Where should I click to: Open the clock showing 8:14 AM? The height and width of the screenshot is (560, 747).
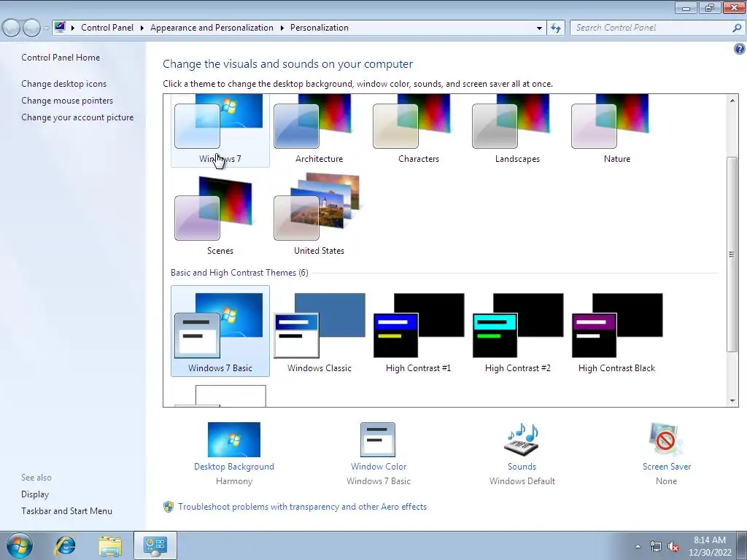710,546
